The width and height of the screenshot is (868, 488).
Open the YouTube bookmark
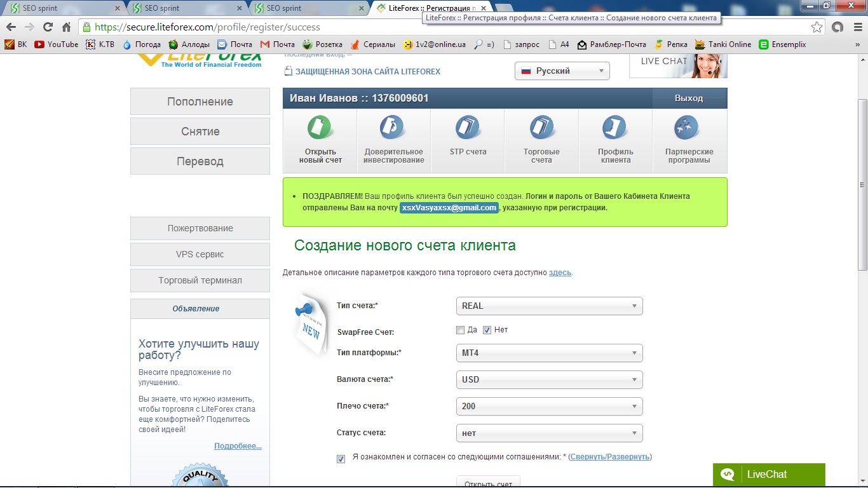pyautogui.click(x=57, y=44)
